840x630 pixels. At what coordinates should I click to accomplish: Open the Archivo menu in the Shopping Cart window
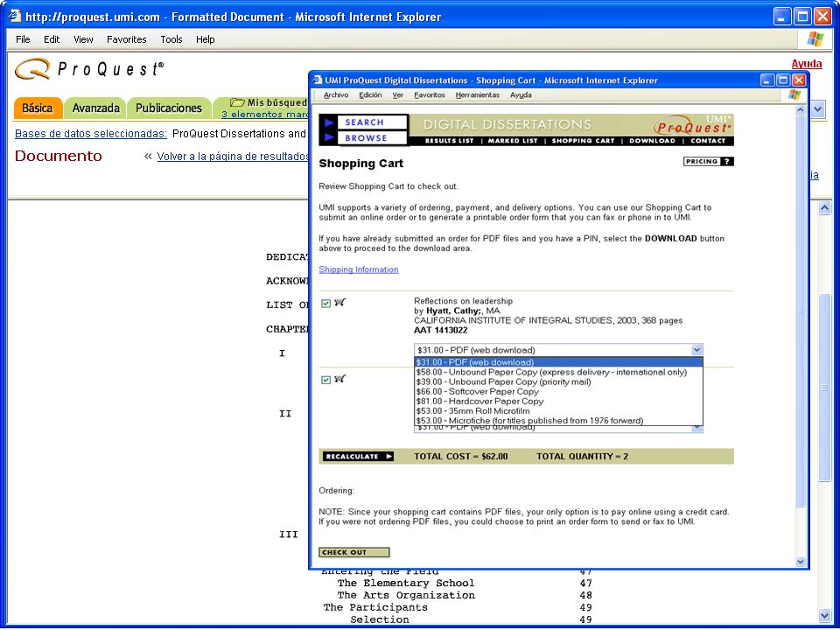click(336, 94)
